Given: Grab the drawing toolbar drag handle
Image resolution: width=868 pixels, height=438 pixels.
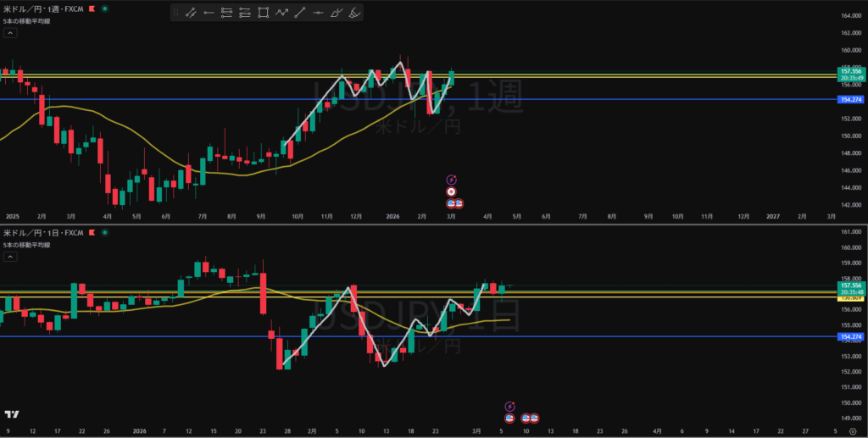Looking at the screenshot, I should pos(176,13).
